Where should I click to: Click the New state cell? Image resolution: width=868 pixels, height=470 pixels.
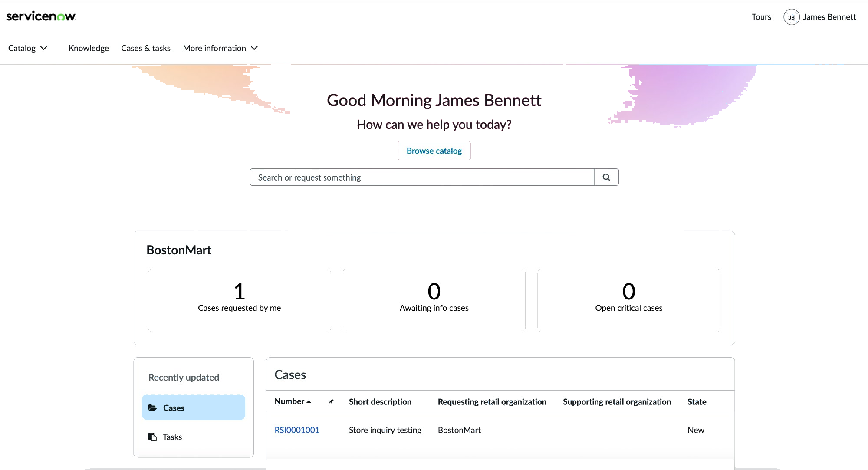pyautogui.click(x=696, y=430)
